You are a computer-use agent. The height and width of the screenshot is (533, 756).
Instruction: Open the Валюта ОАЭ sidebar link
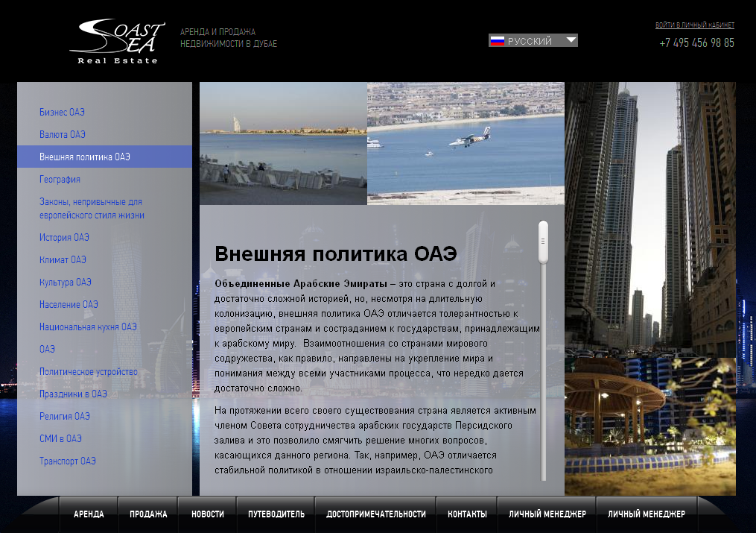tap(63, 134)
